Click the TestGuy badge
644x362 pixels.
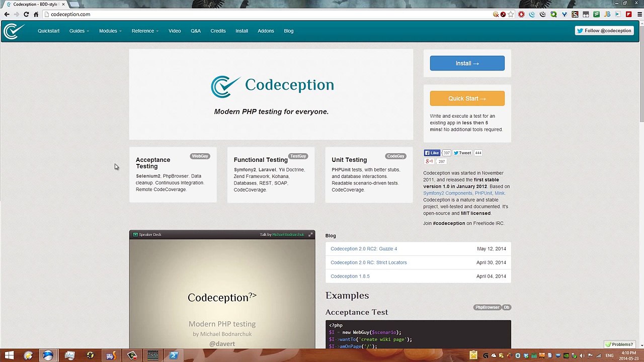pos(298,156)
